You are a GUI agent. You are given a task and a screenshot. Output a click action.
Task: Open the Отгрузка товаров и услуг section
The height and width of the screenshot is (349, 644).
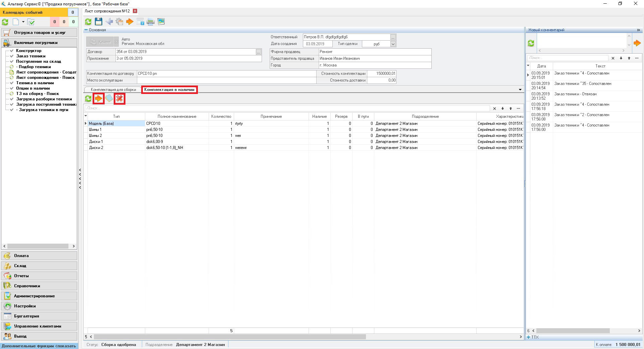tap(39, 33)
